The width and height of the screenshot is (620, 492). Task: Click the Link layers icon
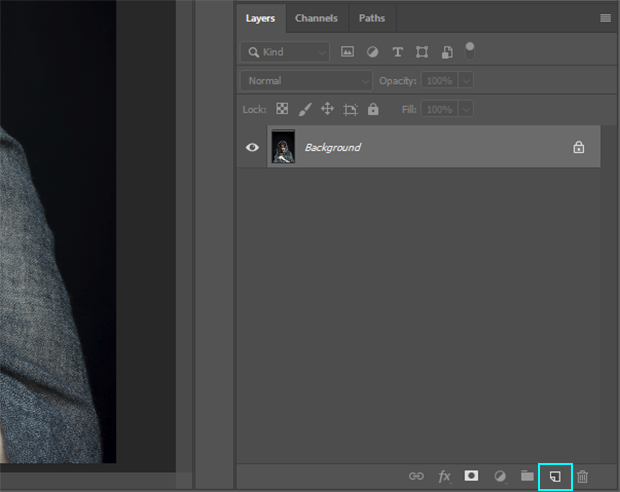(x=416, y=476)
